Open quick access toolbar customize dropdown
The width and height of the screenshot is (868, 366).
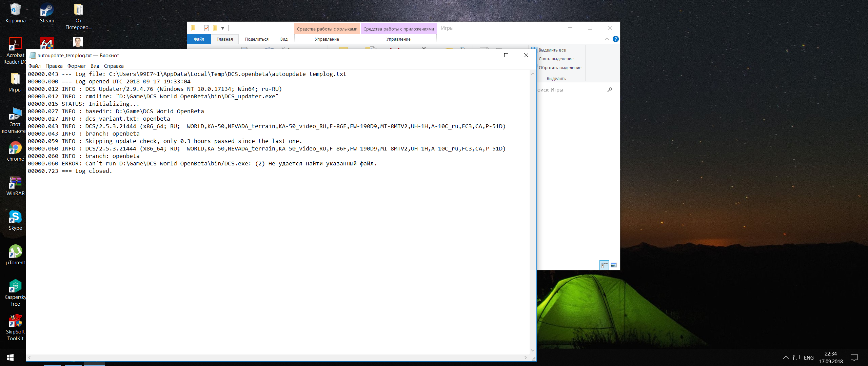223,28
